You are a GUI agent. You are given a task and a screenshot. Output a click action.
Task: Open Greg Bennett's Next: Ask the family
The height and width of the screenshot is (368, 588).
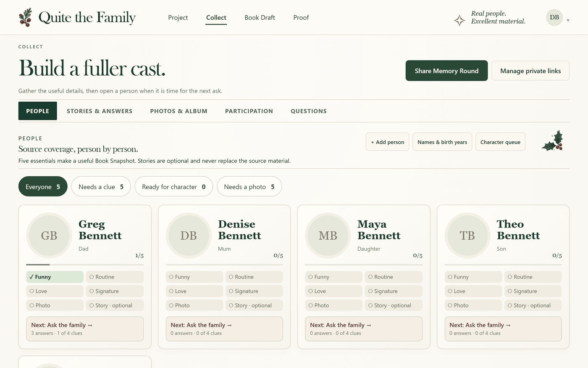click(85, 329)
